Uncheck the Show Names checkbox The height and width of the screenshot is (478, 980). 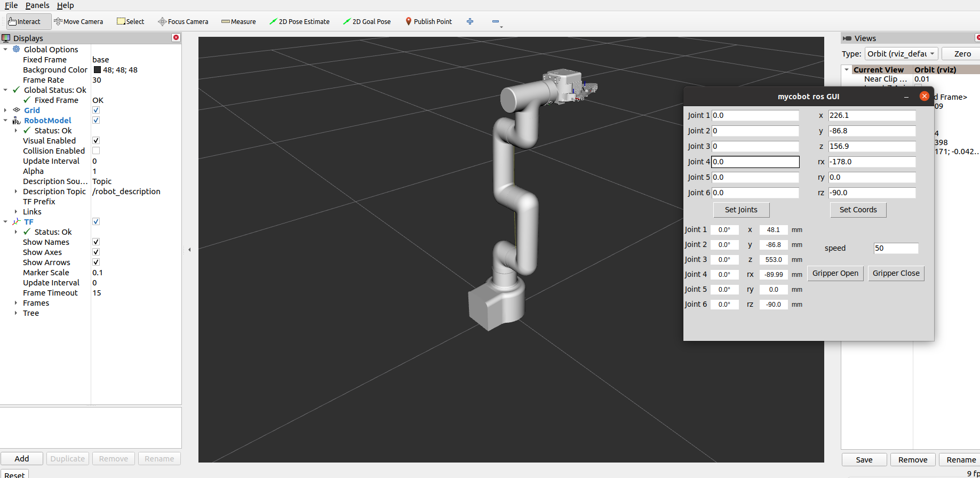pos(96,242)
